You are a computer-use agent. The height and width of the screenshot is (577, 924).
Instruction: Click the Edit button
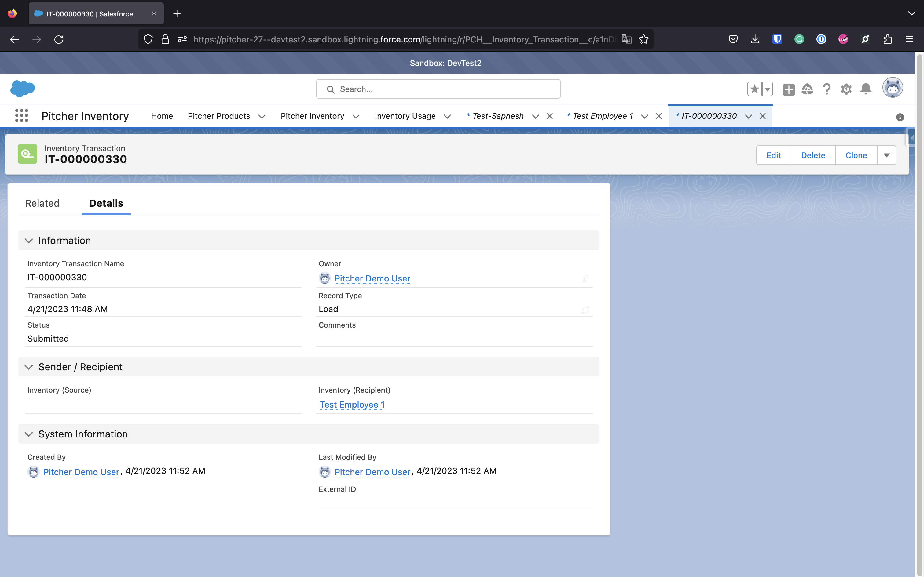coord(773,155)
